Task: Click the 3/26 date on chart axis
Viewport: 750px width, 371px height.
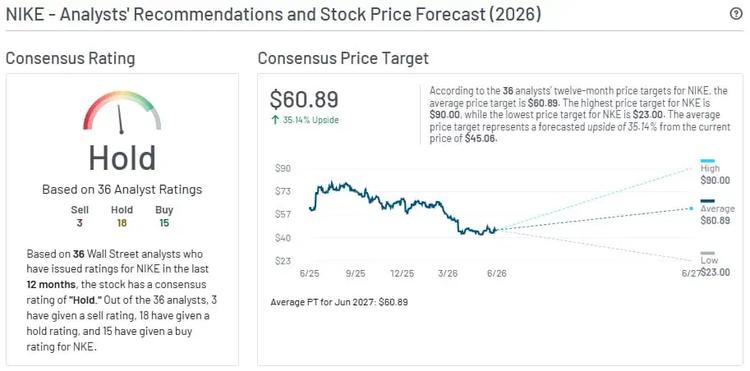Action: tap(448, 273)
